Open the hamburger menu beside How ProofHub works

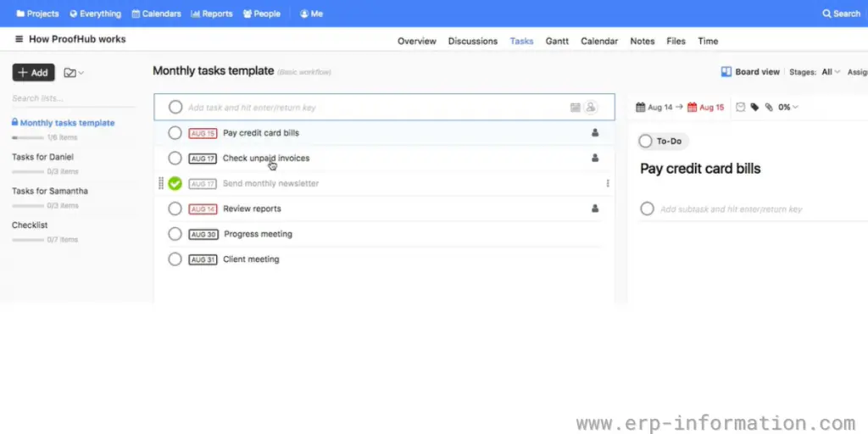point(19,40)
